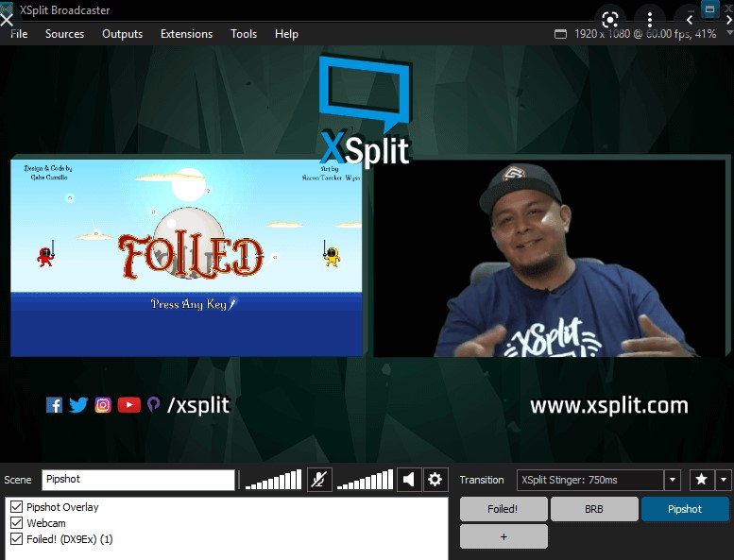Click the star favorite transition icon
Screen dimensions: 734x560
pos(701,480)
